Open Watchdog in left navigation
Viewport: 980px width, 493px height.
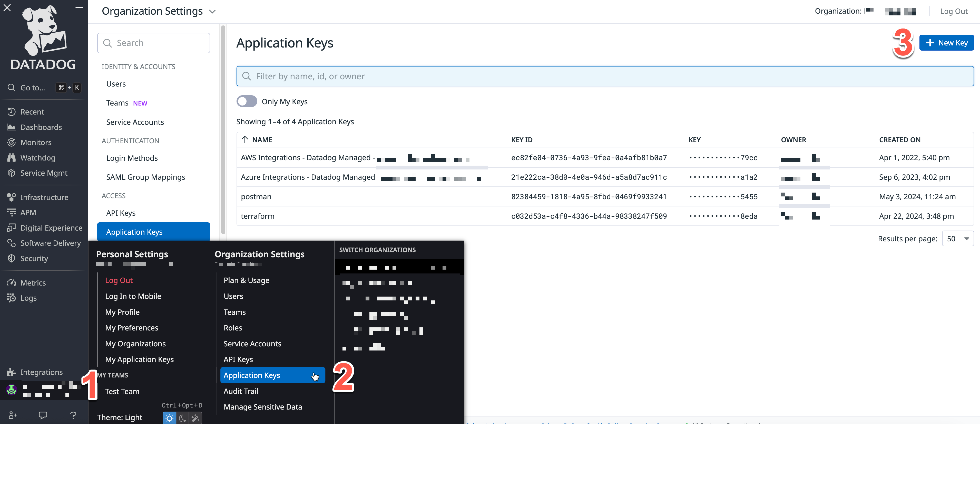[x=37, y=158]
